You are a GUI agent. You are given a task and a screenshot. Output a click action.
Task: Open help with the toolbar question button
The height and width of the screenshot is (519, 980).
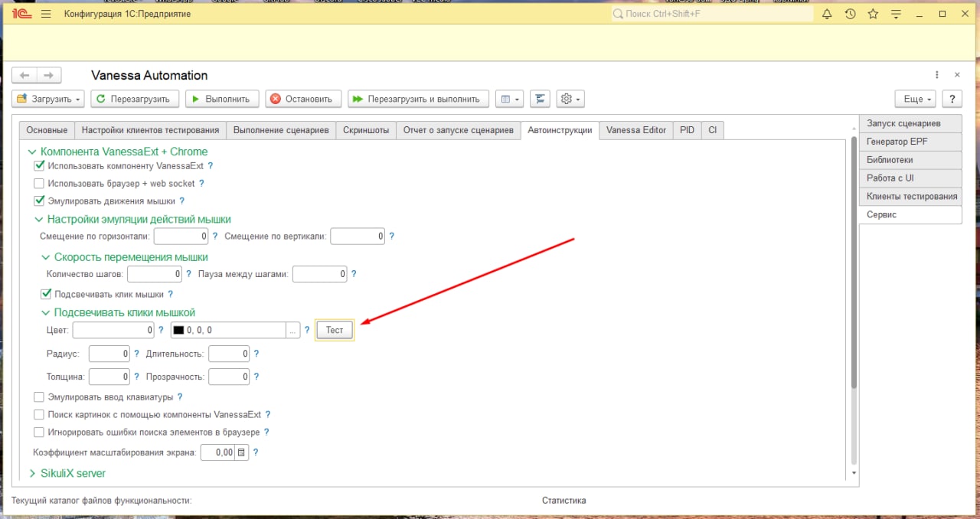click(952, 99)
